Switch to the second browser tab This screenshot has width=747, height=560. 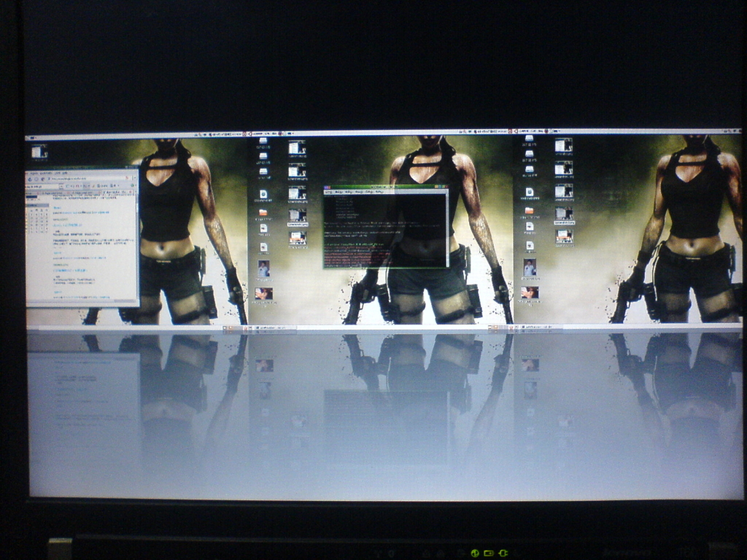click(x=55, y=192)
